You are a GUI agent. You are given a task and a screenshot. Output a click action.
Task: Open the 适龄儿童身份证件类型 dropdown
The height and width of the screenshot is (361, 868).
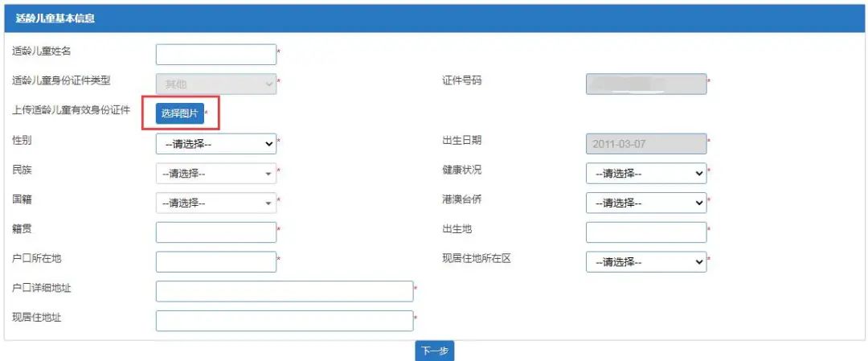click(x=215, y=84)
